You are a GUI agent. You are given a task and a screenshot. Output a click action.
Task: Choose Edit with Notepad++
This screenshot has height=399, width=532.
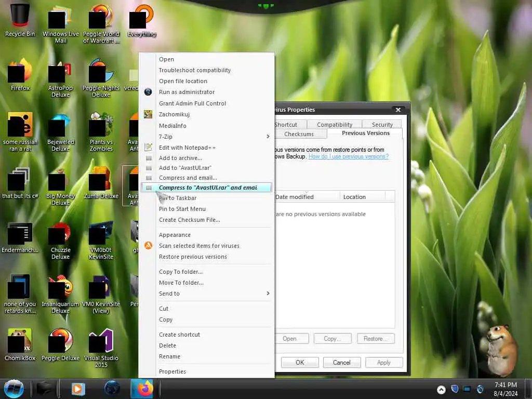pos(206,147)
